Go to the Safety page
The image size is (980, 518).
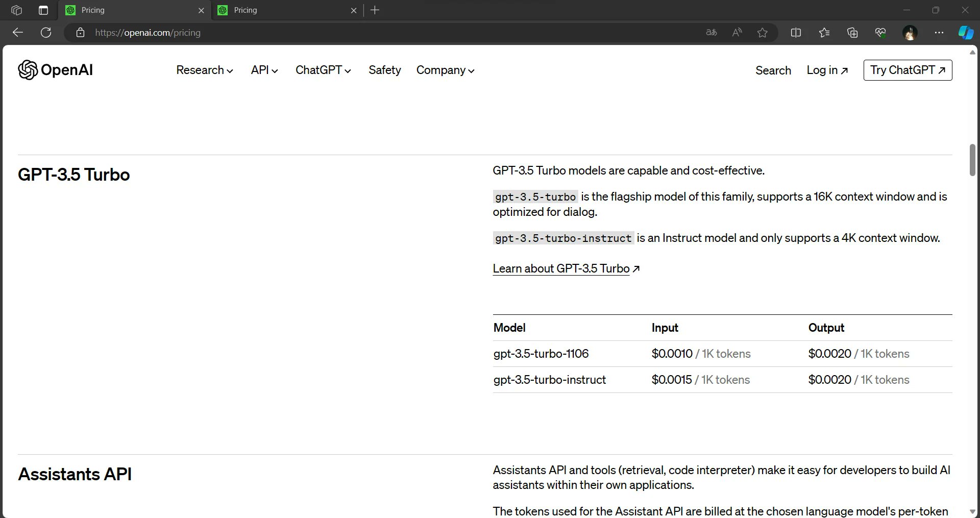click(x=384, y=70)
